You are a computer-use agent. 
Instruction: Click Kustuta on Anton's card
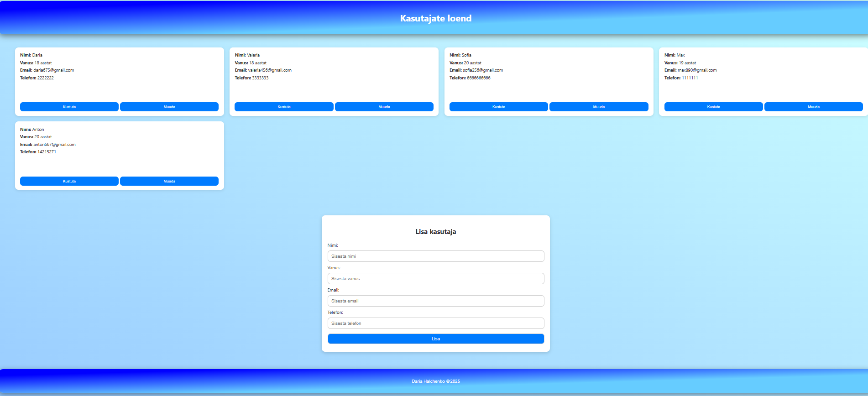pos(69,181)
